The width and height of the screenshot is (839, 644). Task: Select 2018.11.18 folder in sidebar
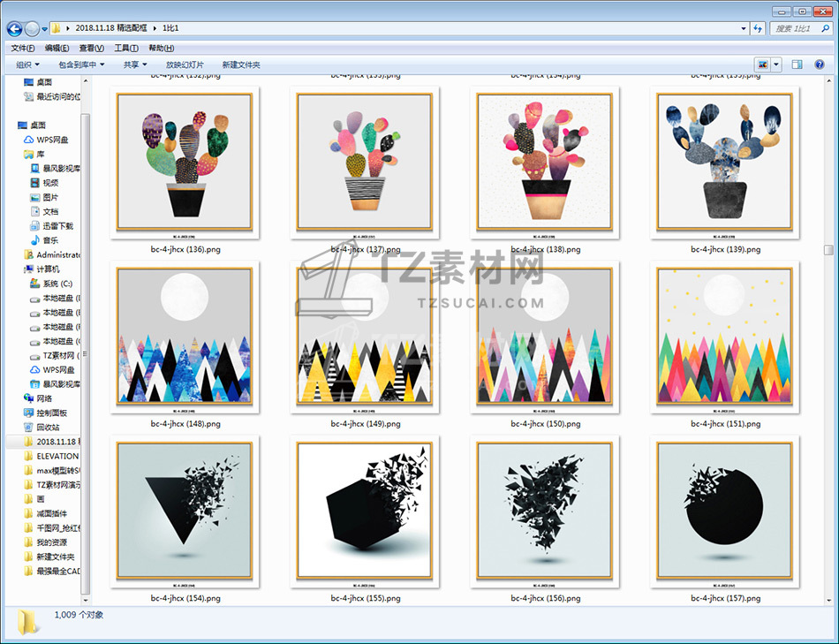(52, 442)
